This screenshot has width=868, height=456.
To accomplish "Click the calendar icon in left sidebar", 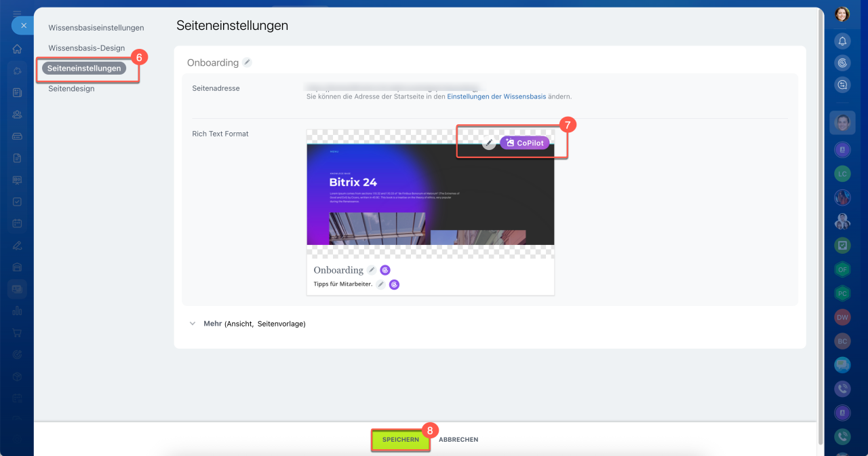I will [17, 223].
